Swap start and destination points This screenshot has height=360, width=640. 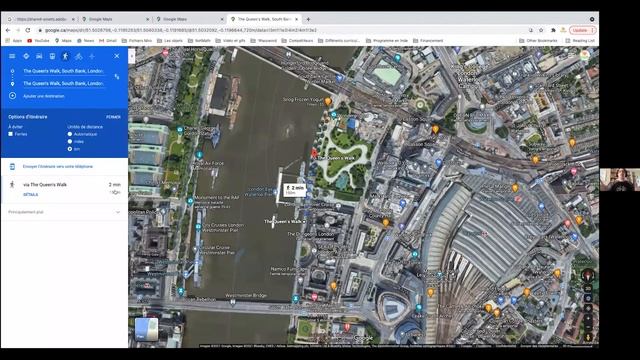click(x=117, y=77)
